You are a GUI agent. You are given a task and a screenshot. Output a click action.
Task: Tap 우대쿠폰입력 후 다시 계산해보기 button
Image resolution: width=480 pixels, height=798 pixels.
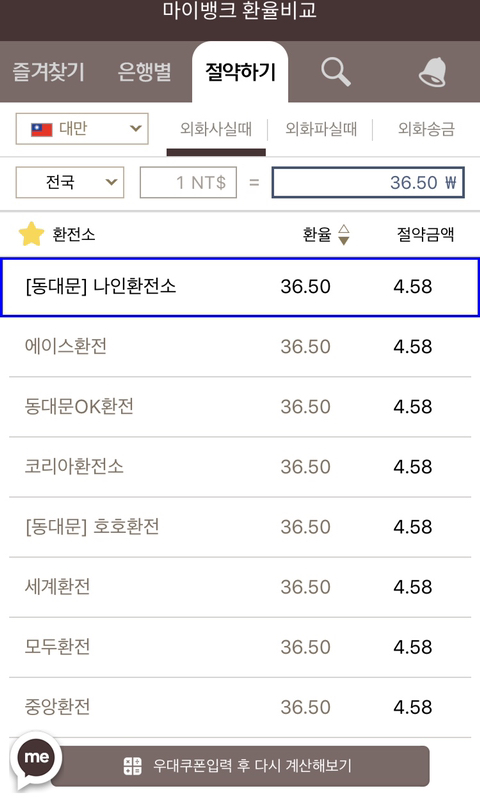pos(240,766)
